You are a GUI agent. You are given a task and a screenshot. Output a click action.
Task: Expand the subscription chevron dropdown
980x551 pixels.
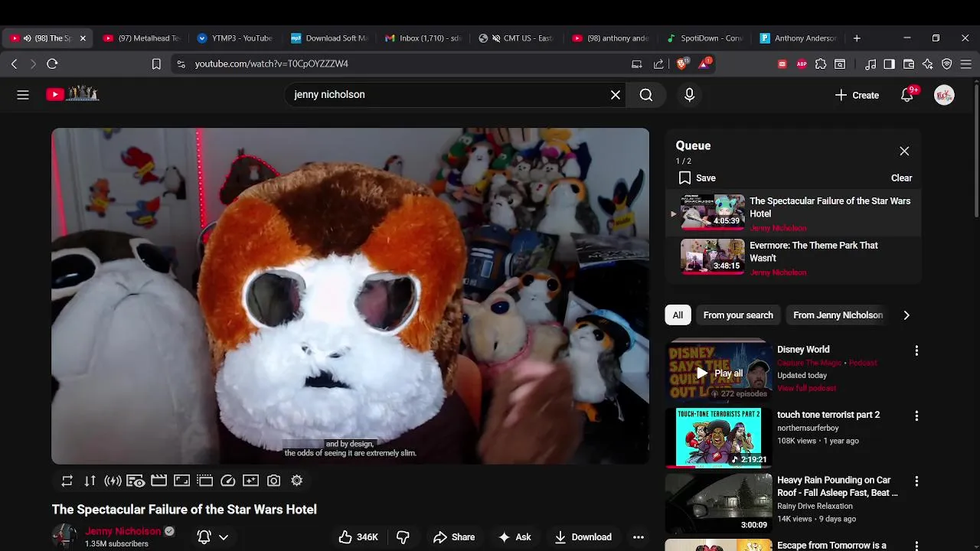[x=224, y=537]
